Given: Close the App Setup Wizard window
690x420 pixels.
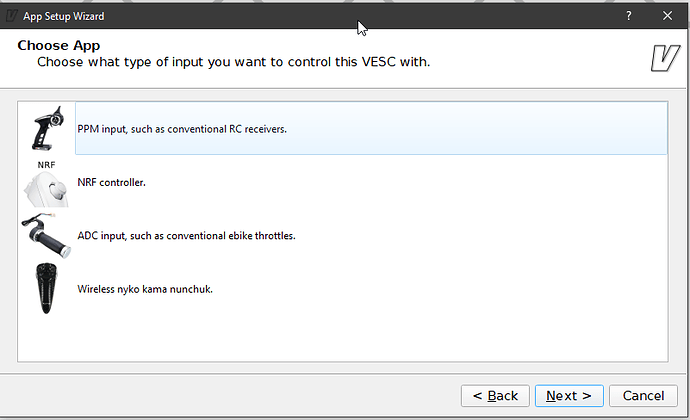Looking at the screenshot, I should 667,16.
